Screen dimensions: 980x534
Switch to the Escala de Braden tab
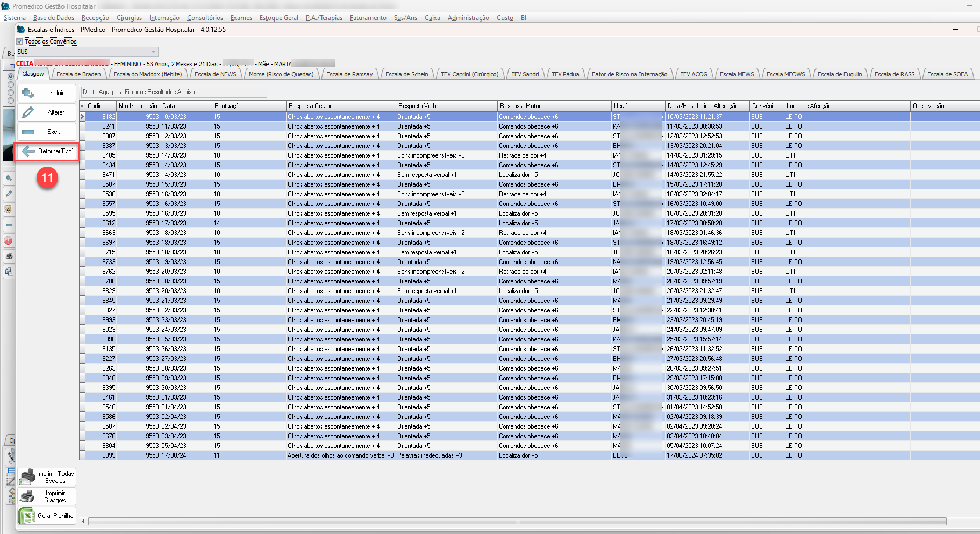tap(78, 74)
